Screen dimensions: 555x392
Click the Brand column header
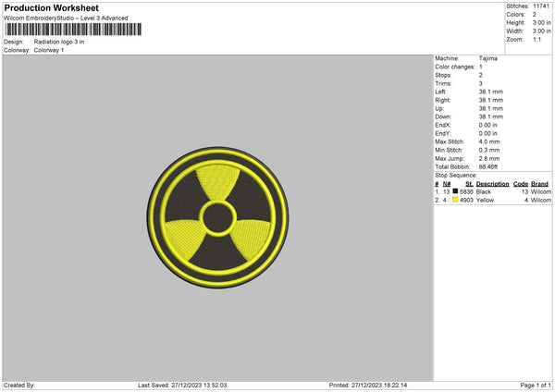click(539, 184)
